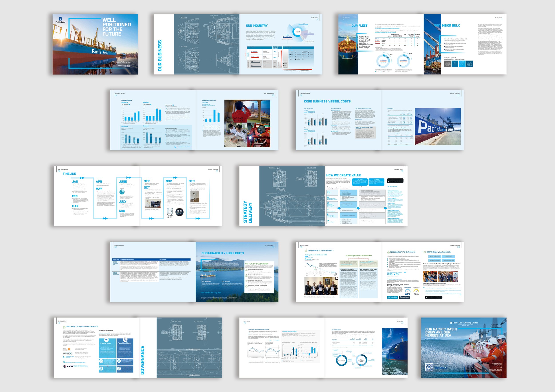Select the Pacific Basin ship hull photo in vessel costs spread

(438, 127)
